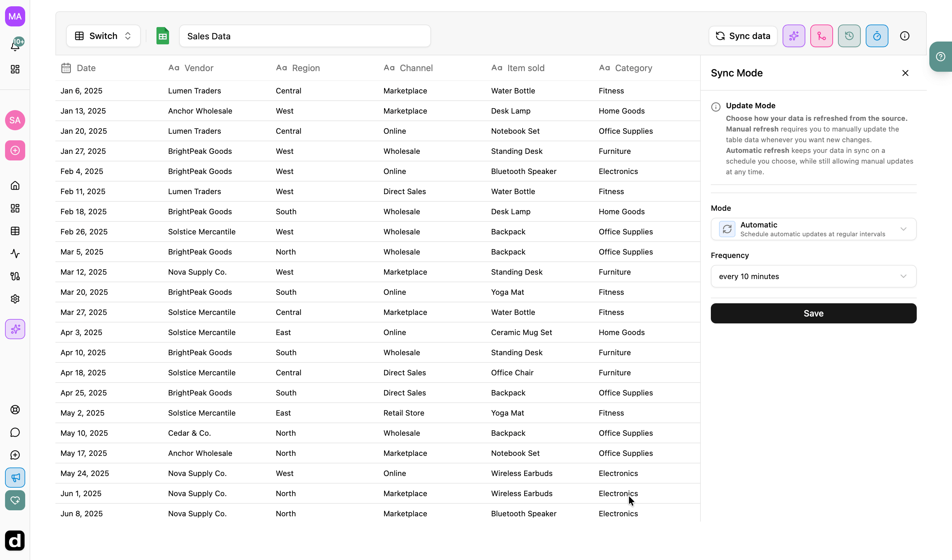Viewport: 952px width, 560px height.
Task: Open the Frequency every 10 minutes dropdown
Action: (813, 277)
